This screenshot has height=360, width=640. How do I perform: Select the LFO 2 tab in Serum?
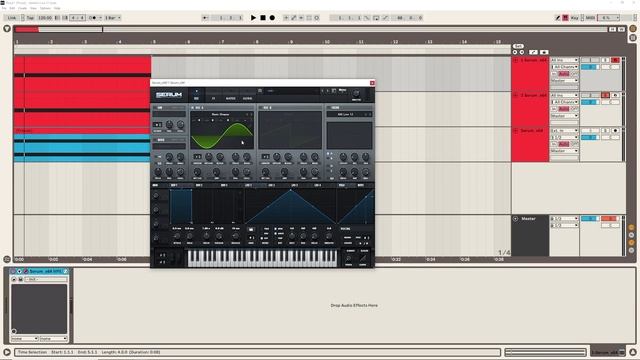[x=271, y=185]
